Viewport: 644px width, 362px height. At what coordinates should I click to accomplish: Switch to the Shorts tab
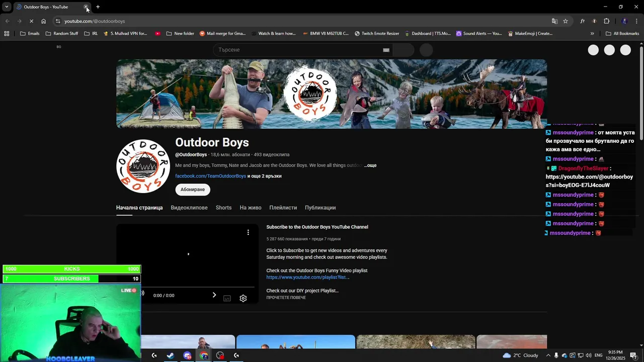(x=223, y=208)
